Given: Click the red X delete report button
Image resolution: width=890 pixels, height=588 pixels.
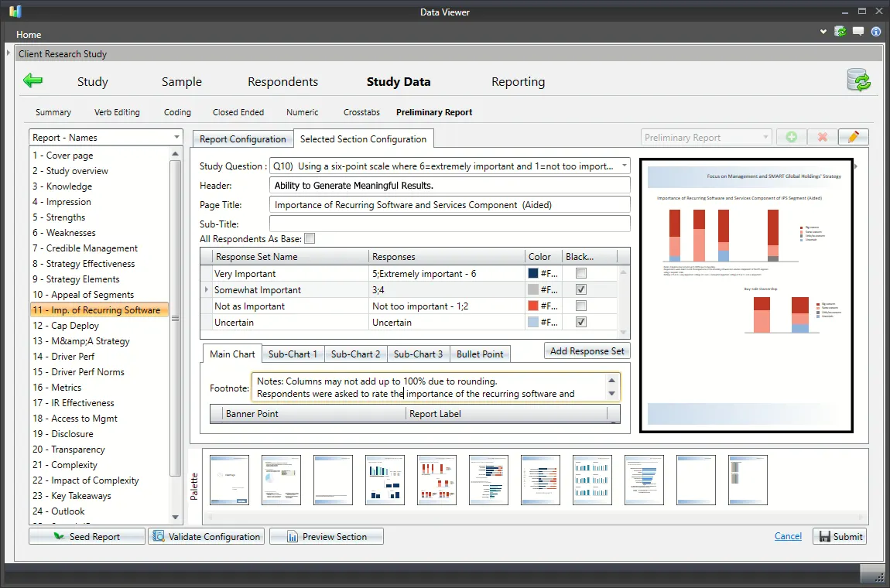Looking at the screenshot, I should pyautogui.click(x=822, y=138).
